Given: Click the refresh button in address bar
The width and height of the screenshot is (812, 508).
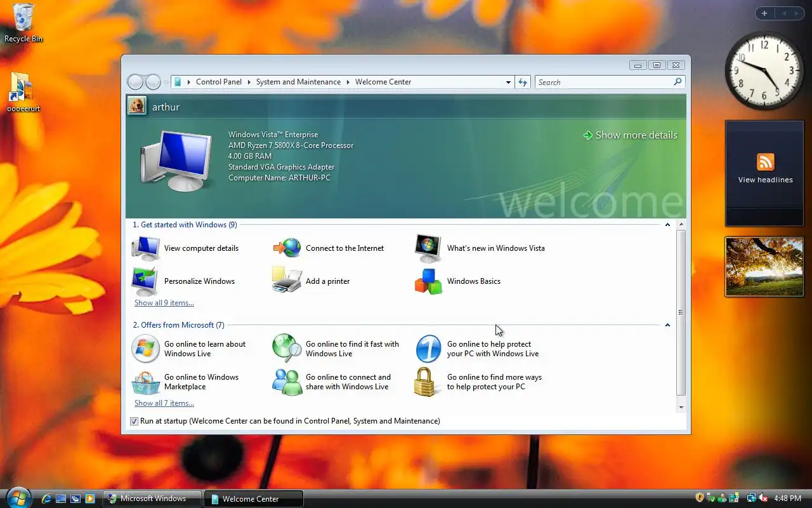Looking at the screenshot, I should [523, 82].
